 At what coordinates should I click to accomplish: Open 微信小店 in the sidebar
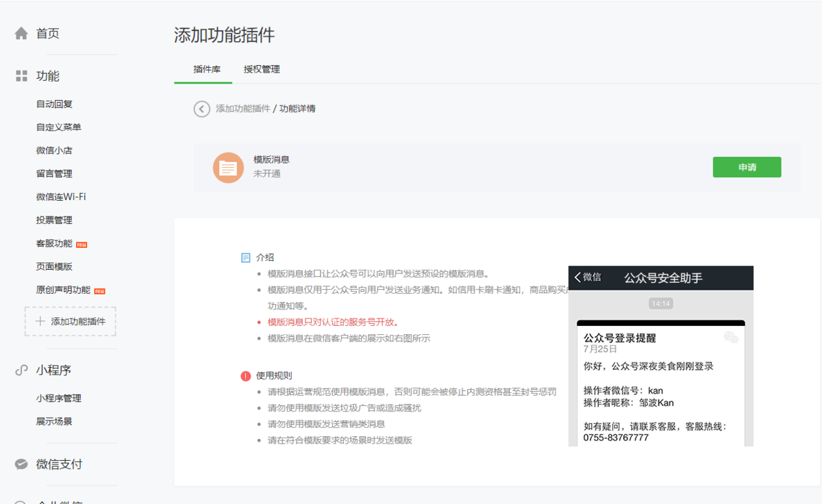click(54, 151)
